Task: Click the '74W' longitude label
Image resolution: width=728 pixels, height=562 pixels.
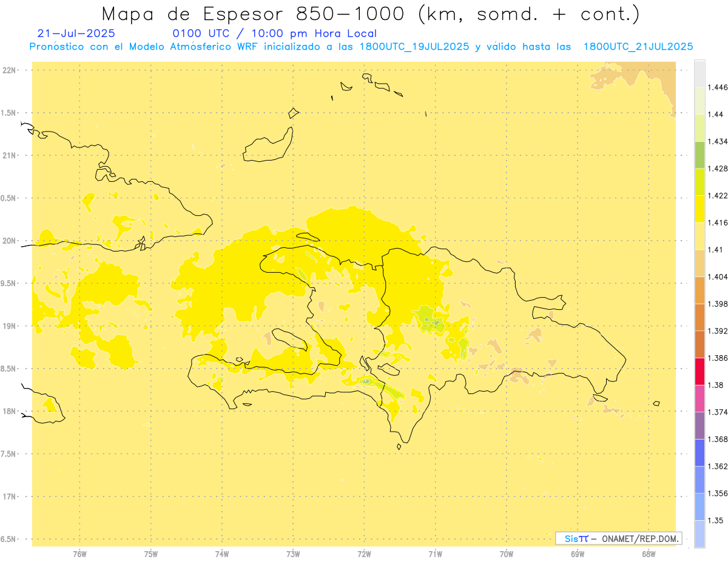Action: (222, 554)
